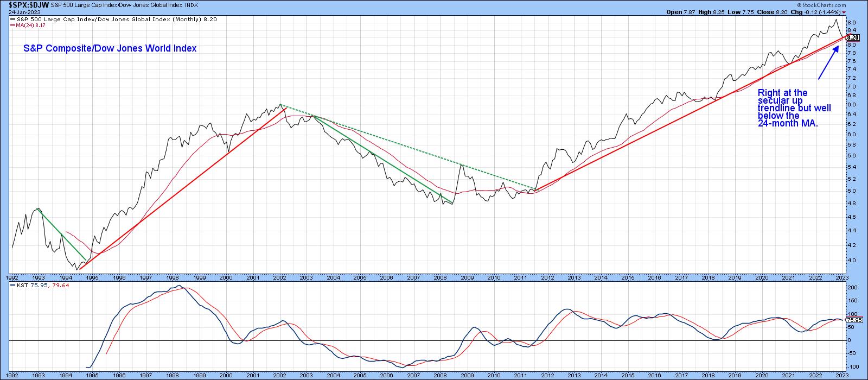This screenshot has width=868, height=380.
Task: Click 2016 on the price chart time axis
Action: [654, 277]
